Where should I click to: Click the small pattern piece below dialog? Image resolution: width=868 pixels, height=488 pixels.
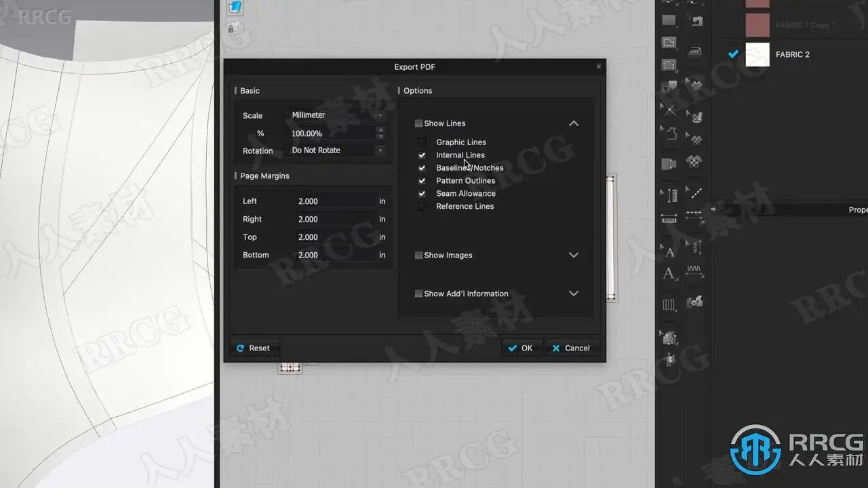[x=290, y=367]
